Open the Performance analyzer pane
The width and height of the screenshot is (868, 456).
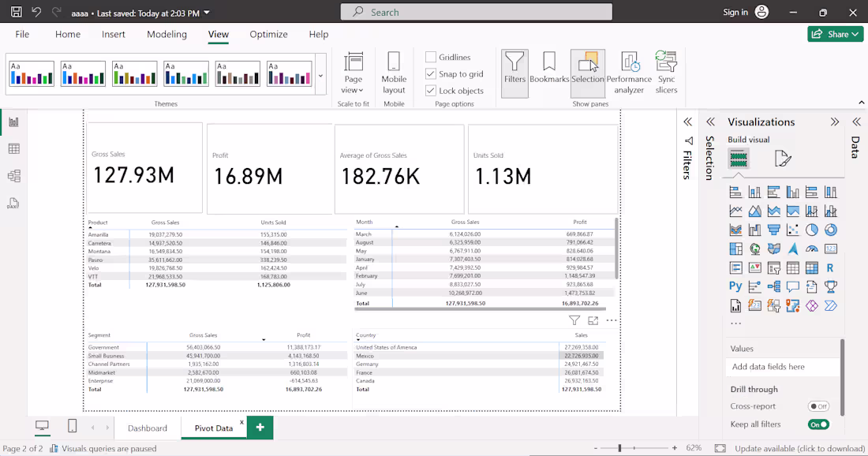[629, 71]
